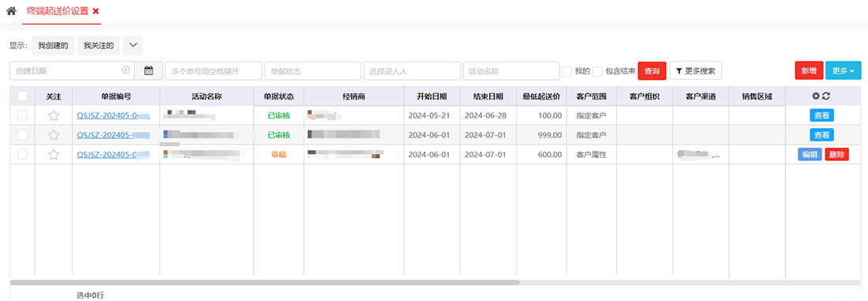Close the 终端起送价设置 tab

[x=95, y=11]
